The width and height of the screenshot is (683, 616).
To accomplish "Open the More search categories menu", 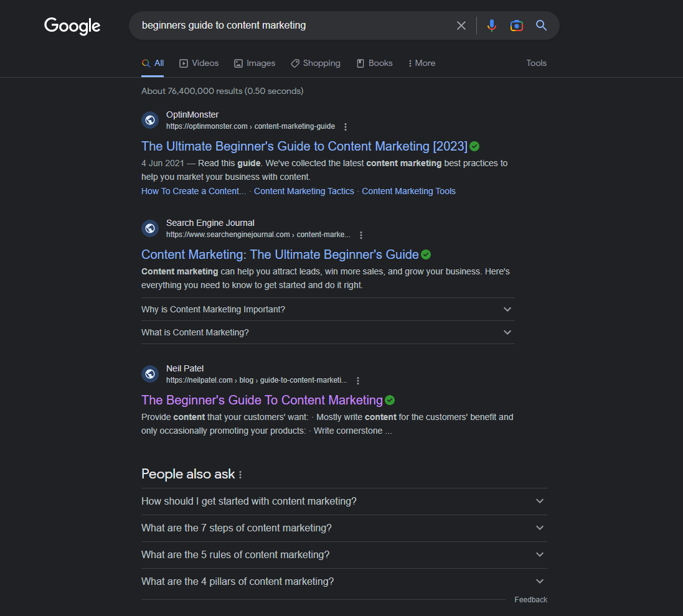I will 422,63.
